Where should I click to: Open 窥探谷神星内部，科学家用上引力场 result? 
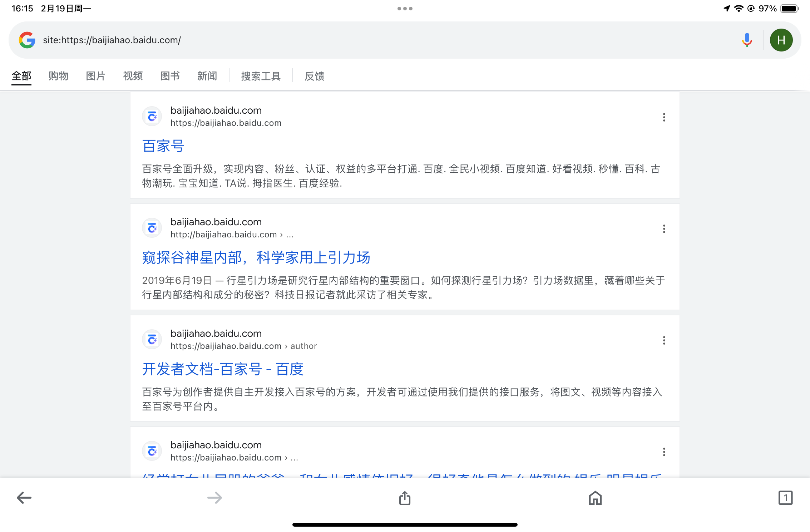coord(256,258)
